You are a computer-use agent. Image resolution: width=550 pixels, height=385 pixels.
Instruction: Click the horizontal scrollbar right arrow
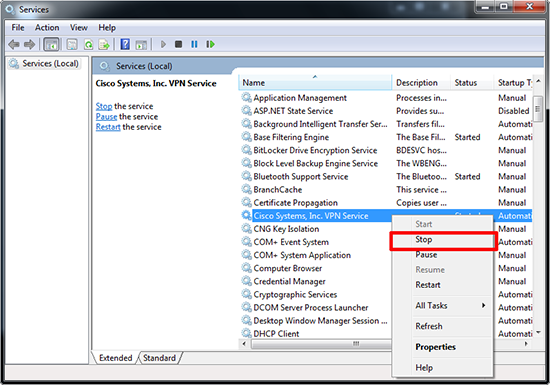click(x=526, y=344)
